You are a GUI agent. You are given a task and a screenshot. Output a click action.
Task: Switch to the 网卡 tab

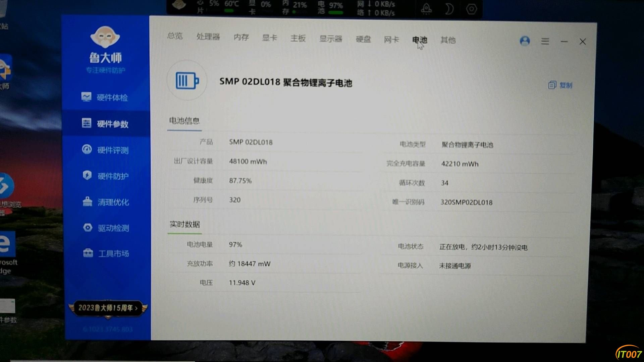[391, 40]
